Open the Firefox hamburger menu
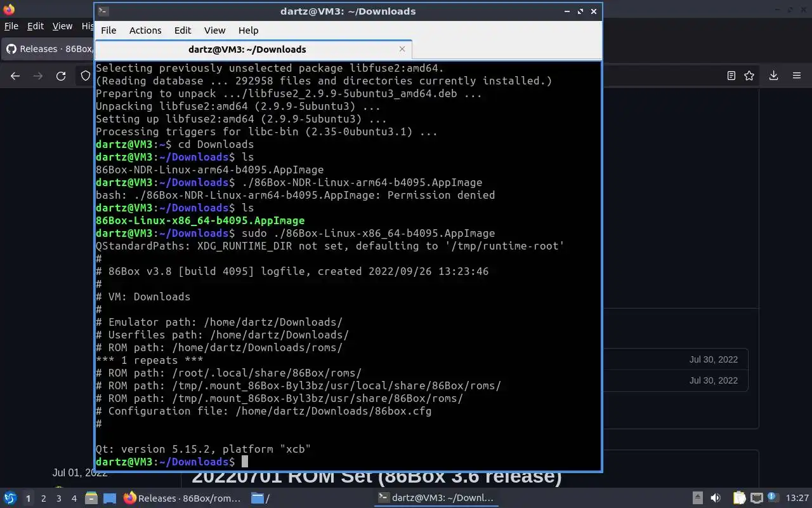 coord(797,76)
